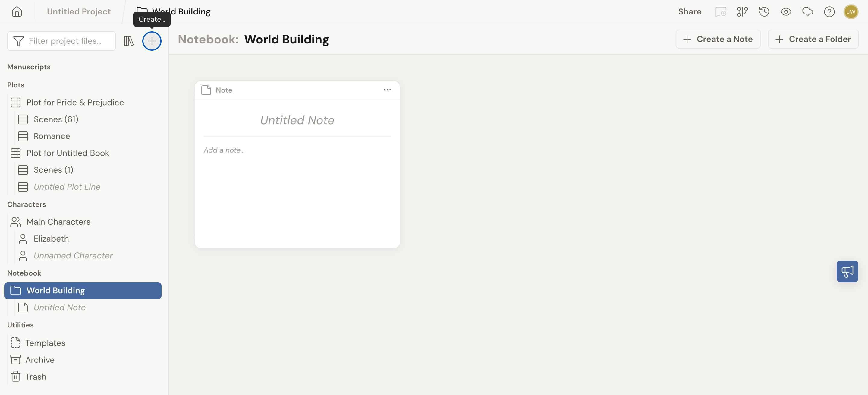The image size is (868, 395).
Task: Open the help question mark icon
Action: [x=829, y=12]
